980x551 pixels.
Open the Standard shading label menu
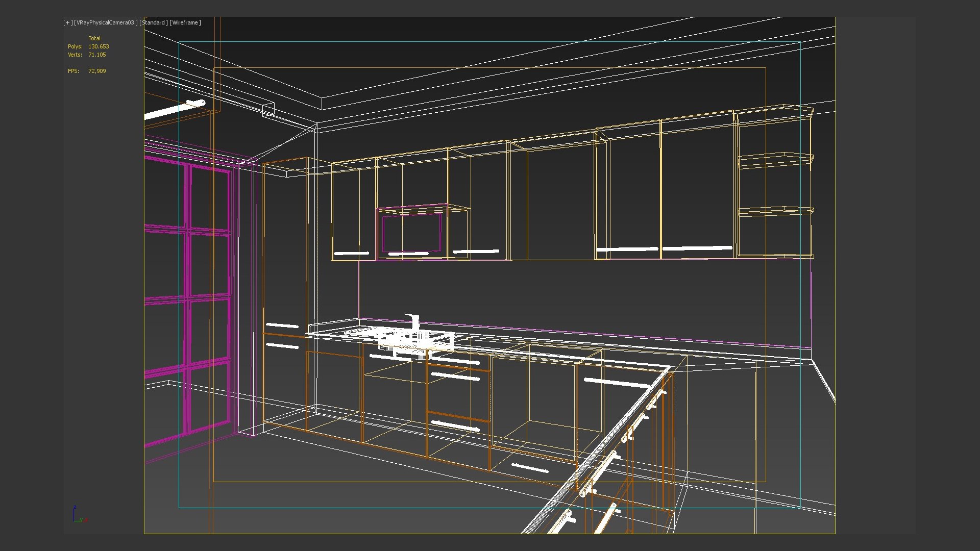154,22
